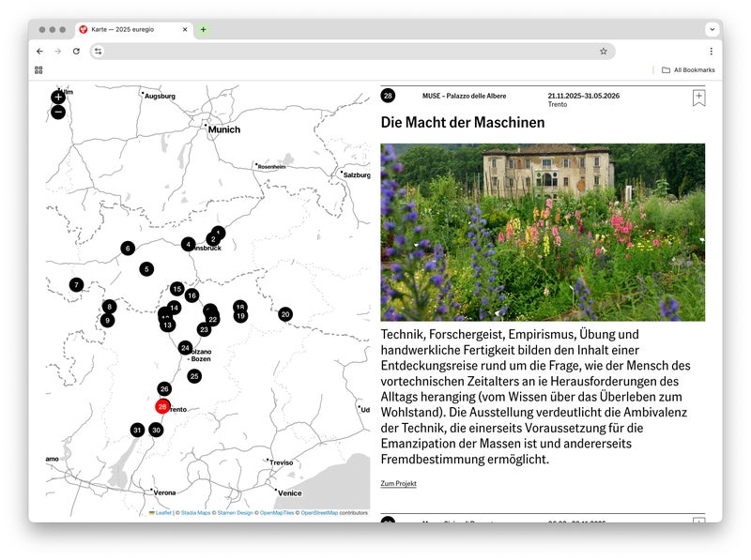Select red map marker 28
Image resolution: width=751 pixels, height=560 pixels.
click(162, 407)
